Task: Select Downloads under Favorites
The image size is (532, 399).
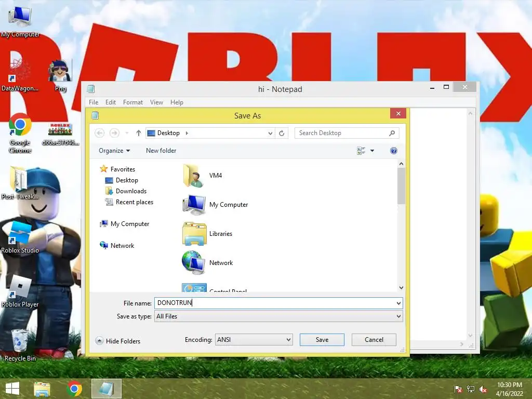Action: click(x=126, y=191)
